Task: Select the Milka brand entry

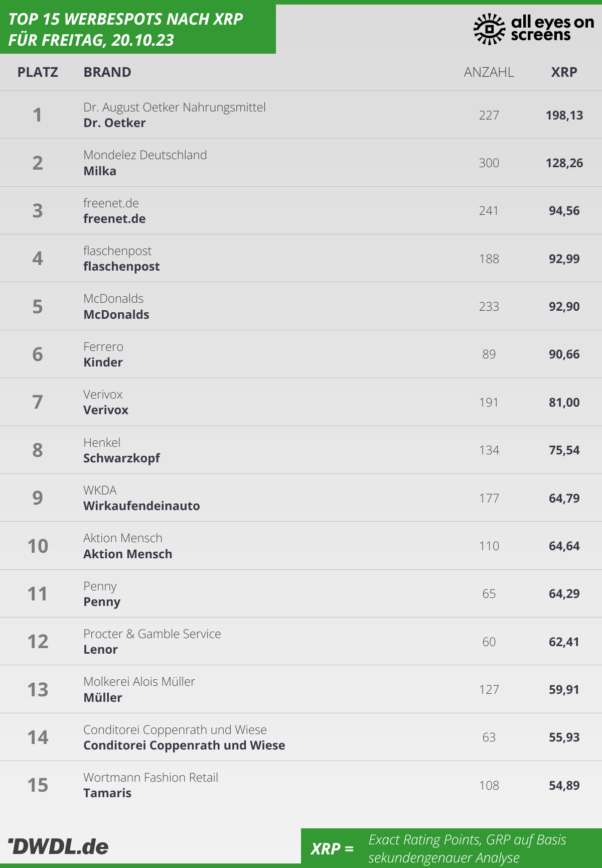Action: point(100,171)
